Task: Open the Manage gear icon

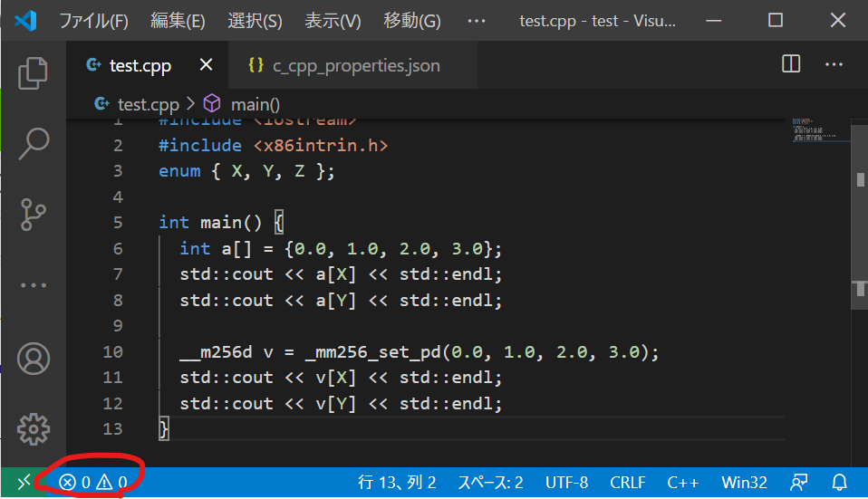Action: [34, 428]
